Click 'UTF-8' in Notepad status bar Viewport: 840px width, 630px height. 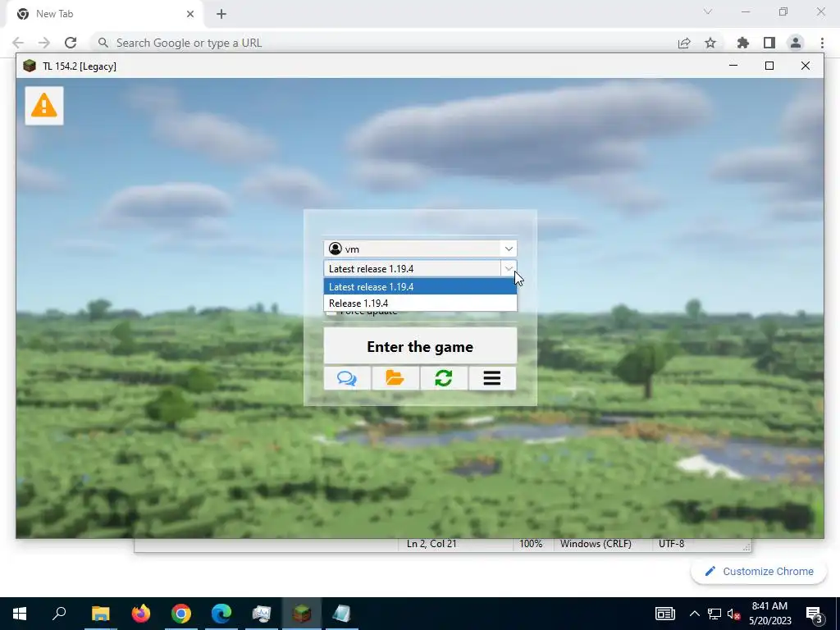click(671, 543)
